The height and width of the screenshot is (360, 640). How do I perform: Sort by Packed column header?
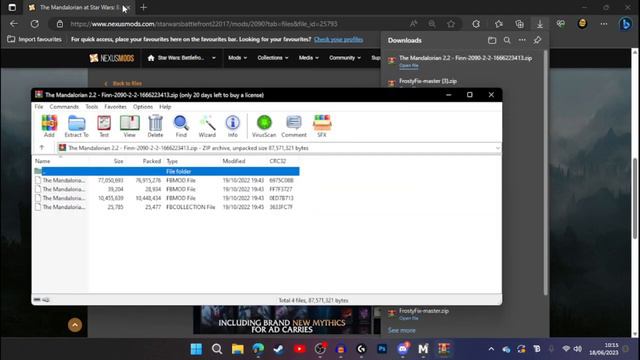[151, 161]
